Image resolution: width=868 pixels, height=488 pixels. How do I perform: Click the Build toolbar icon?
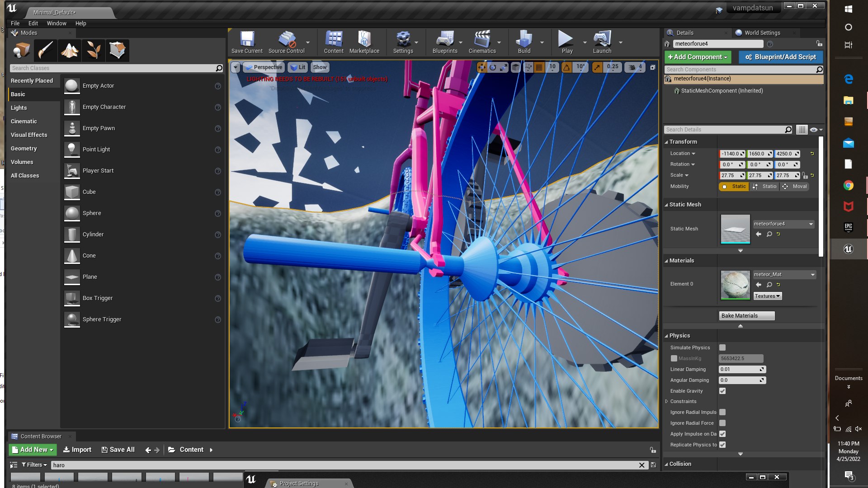coord(524,42)
